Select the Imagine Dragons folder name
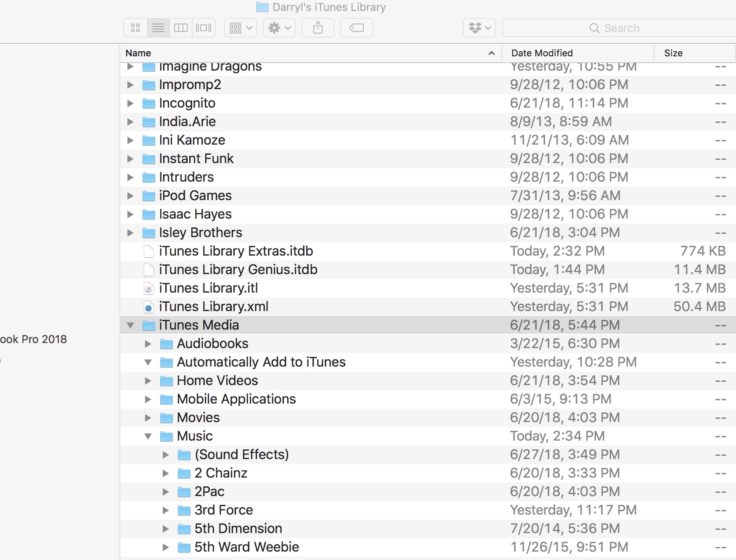736x560 pixels. click(210, 67)
